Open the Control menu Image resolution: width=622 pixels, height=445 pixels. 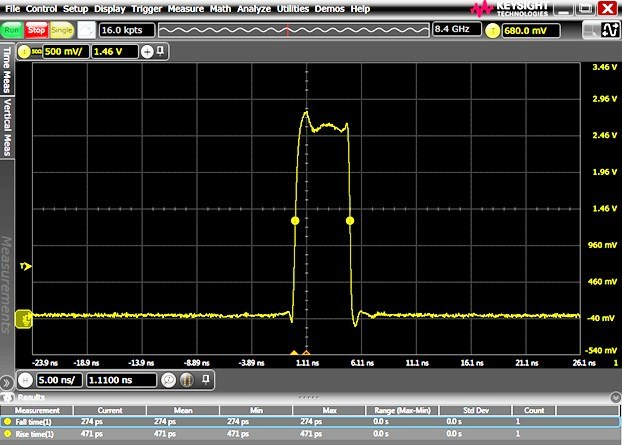41,9
